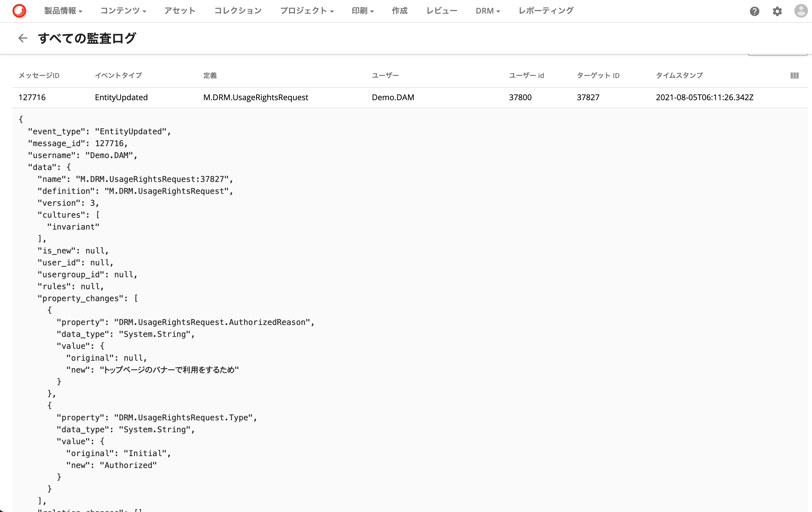Open the レビュー menu item
The width and height of the screenshot is (812, 512).
pyautogui.click(x=442, y=11)
